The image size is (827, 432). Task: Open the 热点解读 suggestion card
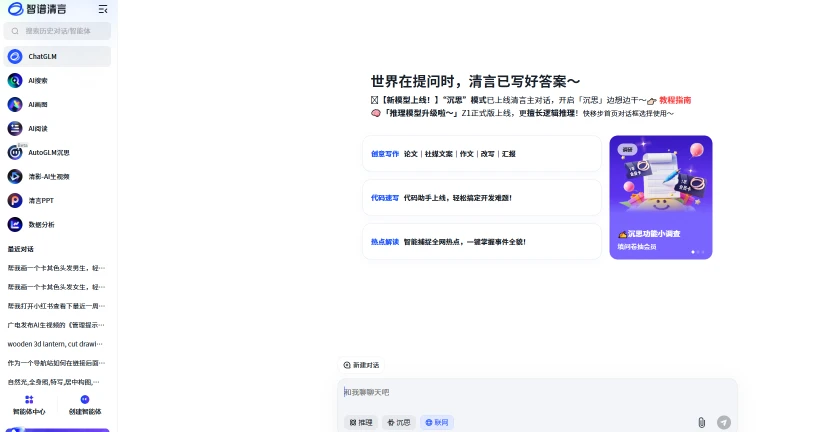click(482, 242)
